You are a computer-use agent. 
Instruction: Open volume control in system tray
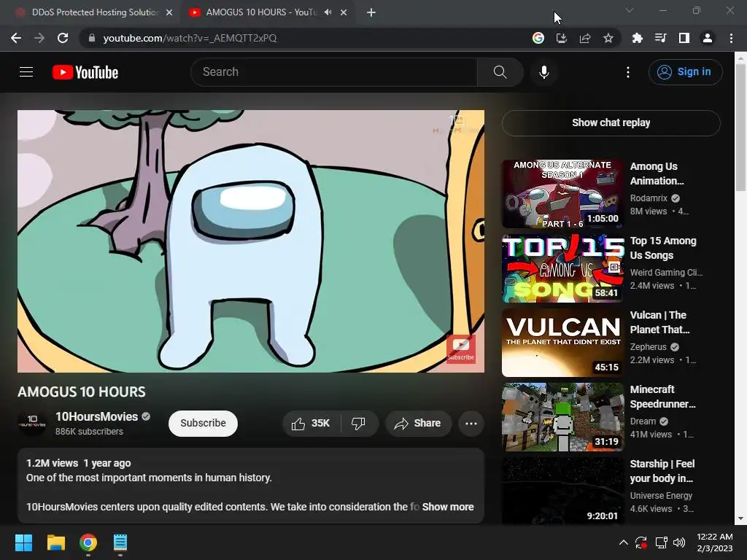coord(679,542)
